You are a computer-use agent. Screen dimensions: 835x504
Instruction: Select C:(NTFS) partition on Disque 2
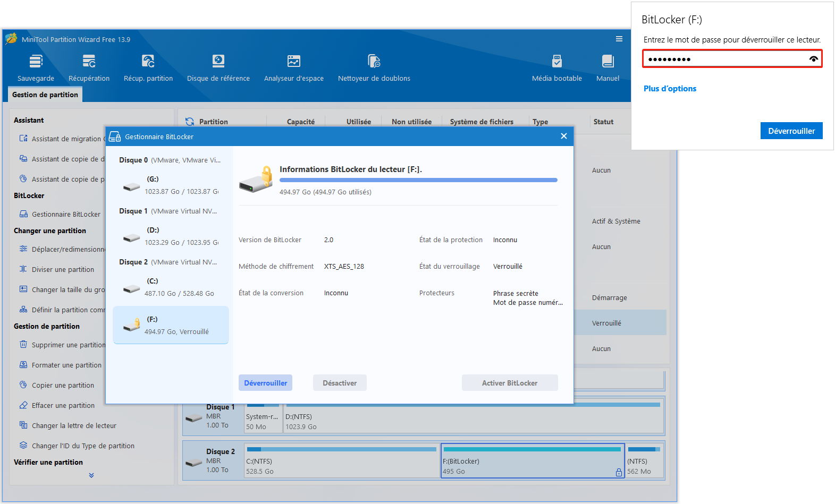342,461
